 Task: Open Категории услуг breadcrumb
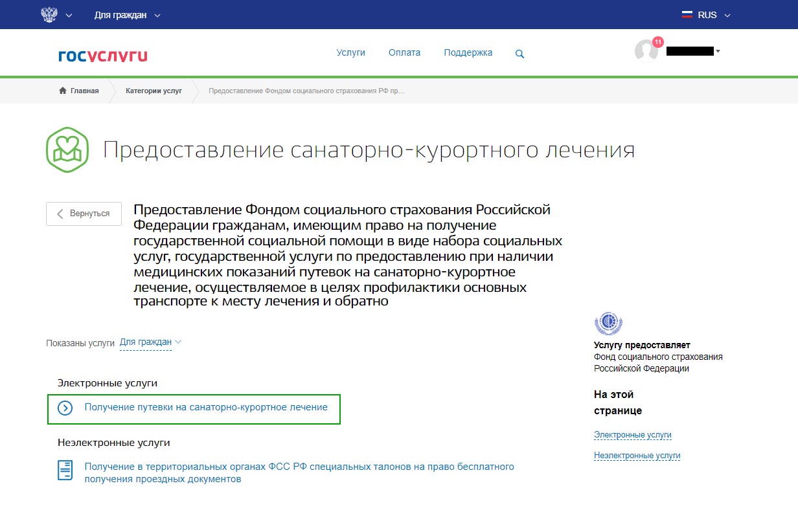tap(154, 91)
